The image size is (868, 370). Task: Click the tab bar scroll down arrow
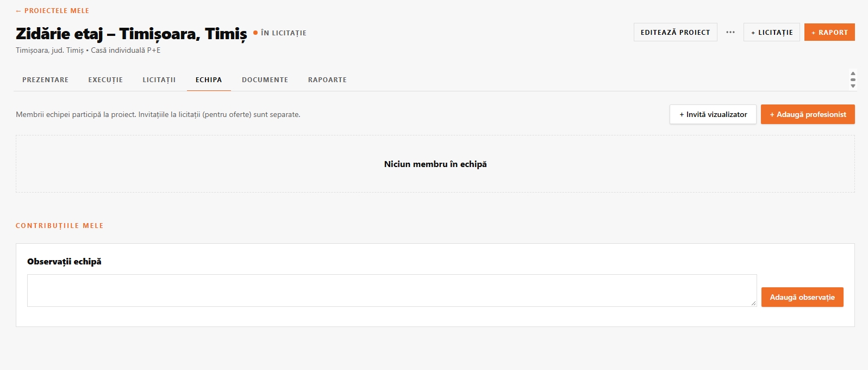coord(853,86)
